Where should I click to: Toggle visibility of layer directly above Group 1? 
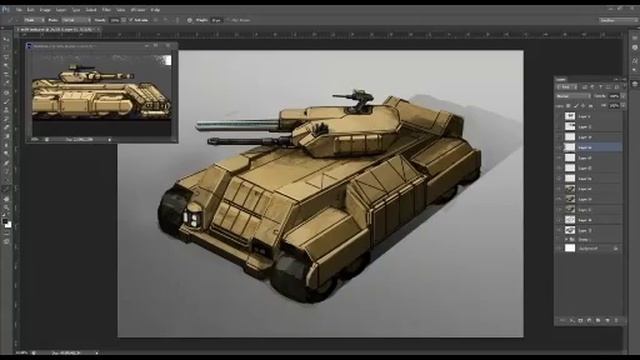(x=560, y=231)
